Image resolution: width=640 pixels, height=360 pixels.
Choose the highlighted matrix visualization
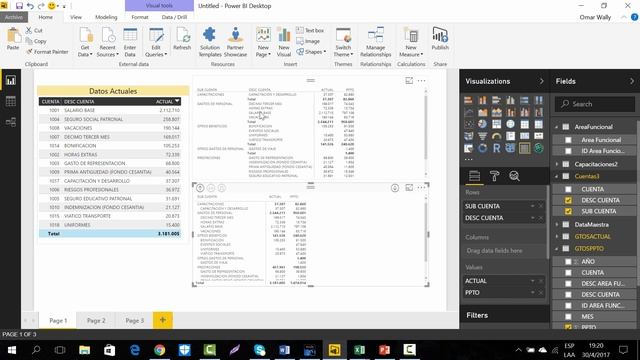point(524,148)
